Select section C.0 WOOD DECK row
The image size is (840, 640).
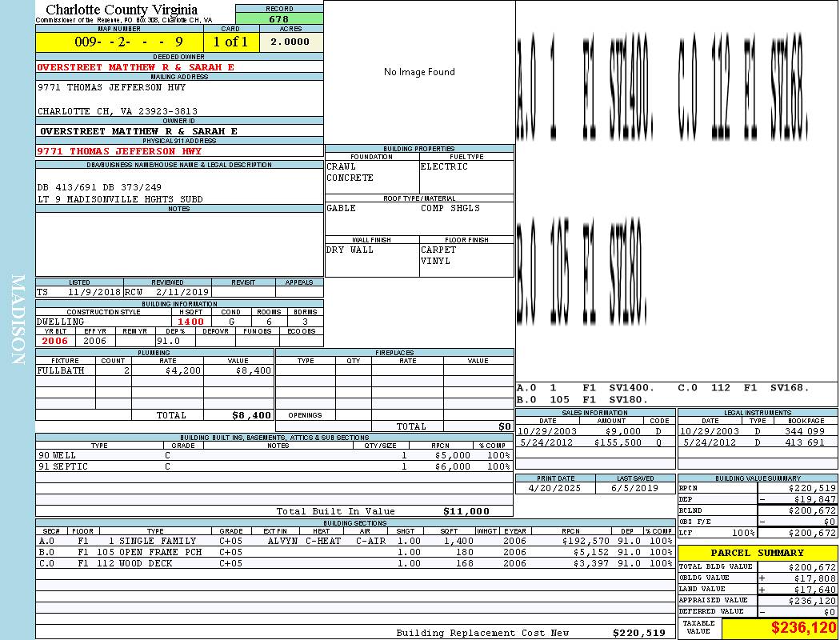pos(355,563)
